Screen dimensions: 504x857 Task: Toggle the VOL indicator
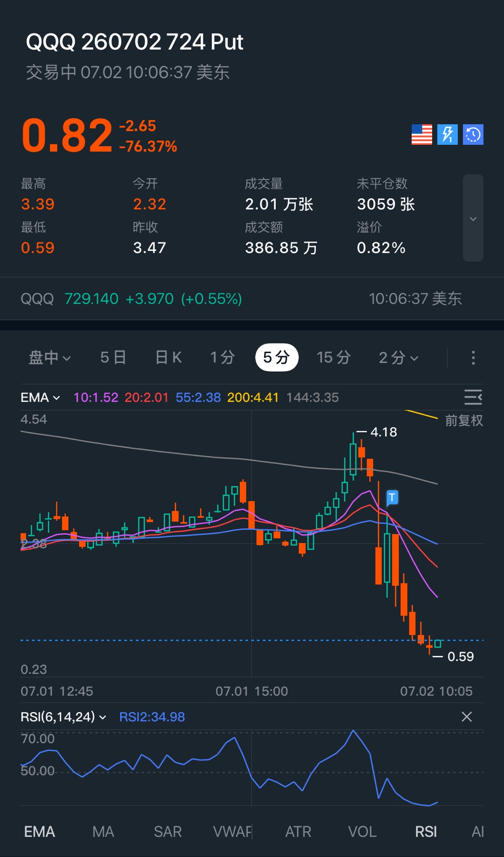point(362,832)
